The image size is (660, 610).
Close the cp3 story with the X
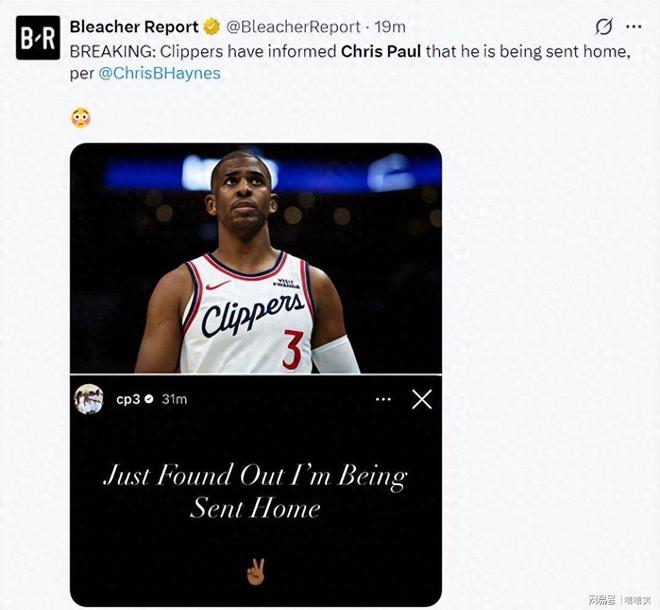[422, 399]
